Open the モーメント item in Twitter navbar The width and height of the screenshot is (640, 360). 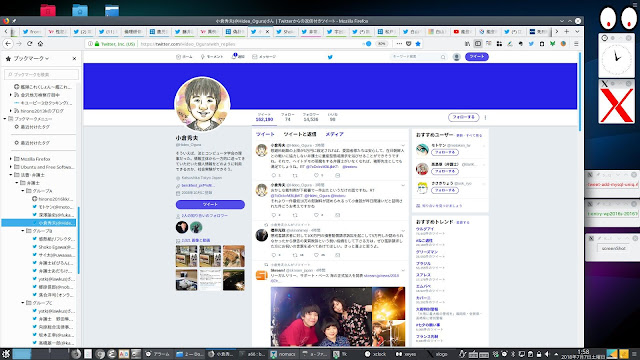(212, 57)
